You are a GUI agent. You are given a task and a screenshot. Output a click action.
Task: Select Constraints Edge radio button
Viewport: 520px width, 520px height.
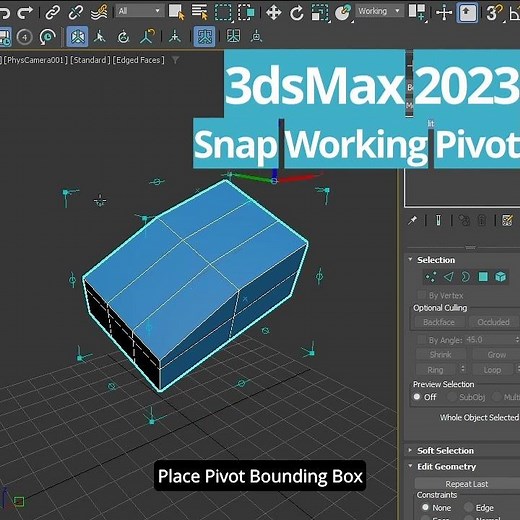pyautogui.click(x=468, y=507)
